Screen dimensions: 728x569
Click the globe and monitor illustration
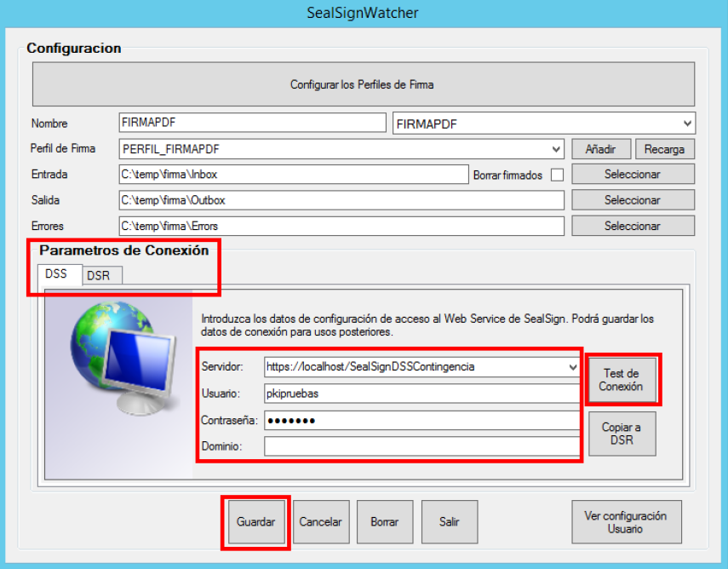[124, 358]
